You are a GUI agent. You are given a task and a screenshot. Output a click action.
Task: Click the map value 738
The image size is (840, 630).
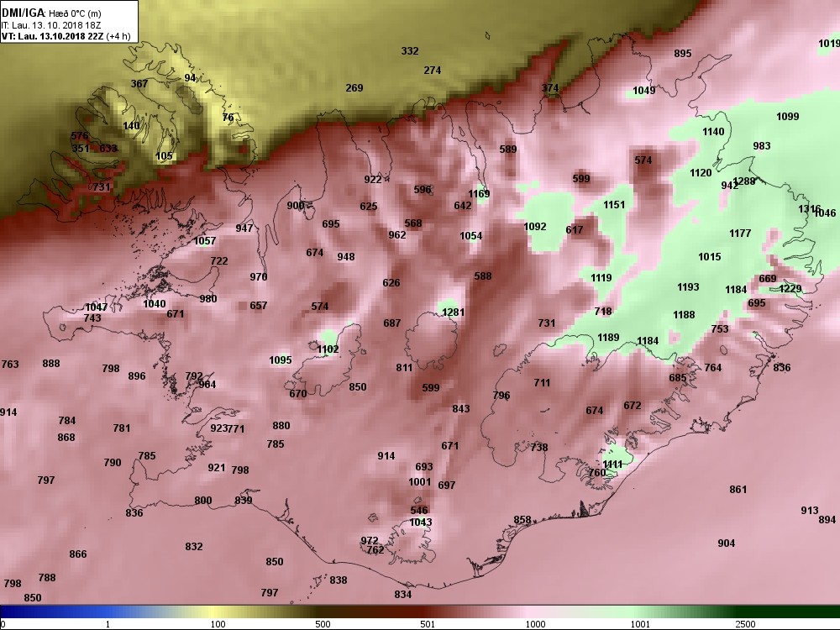(x=539, y=448)
